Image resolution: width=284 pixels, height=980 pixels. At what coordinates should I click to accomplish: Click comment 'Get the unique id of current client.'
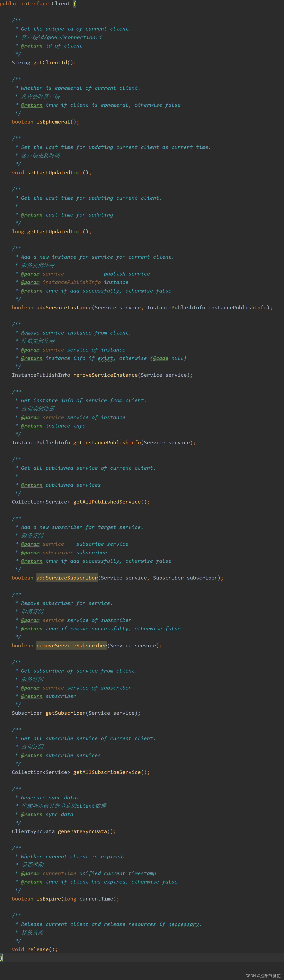coord(76,28)
